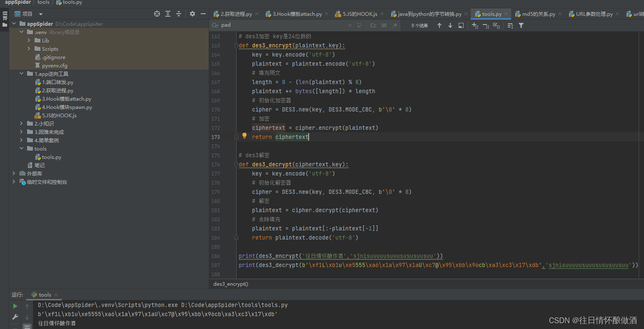Click the Select Opened File crosshair icon
This screenshot has width=644, height=329.
click(x=157, y=13)
